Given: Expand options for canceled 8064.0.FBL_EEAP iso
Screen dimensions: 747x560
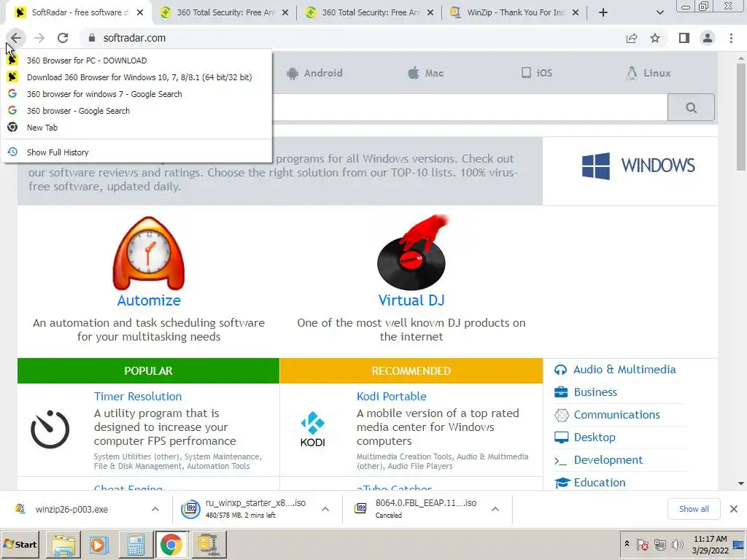Looking at the screenshot, I should pyautogui.click(x=495, y=510).
